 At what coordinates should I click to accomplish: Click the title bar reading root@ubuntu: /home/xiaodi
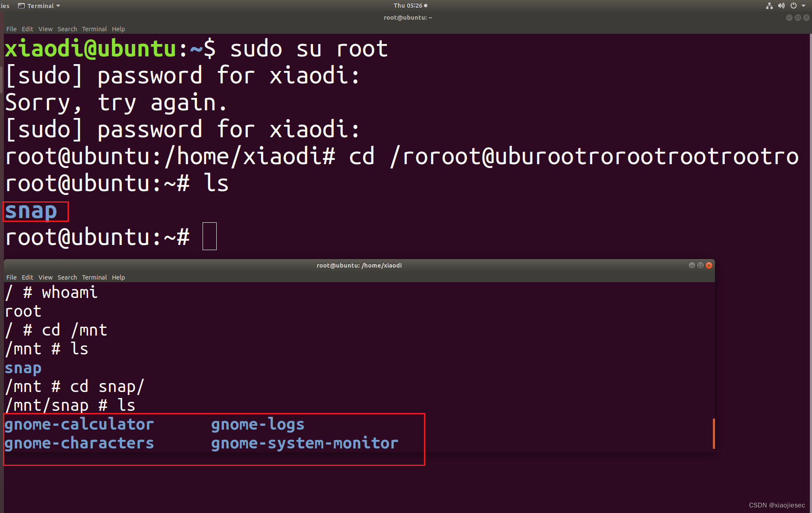point(359,265)
